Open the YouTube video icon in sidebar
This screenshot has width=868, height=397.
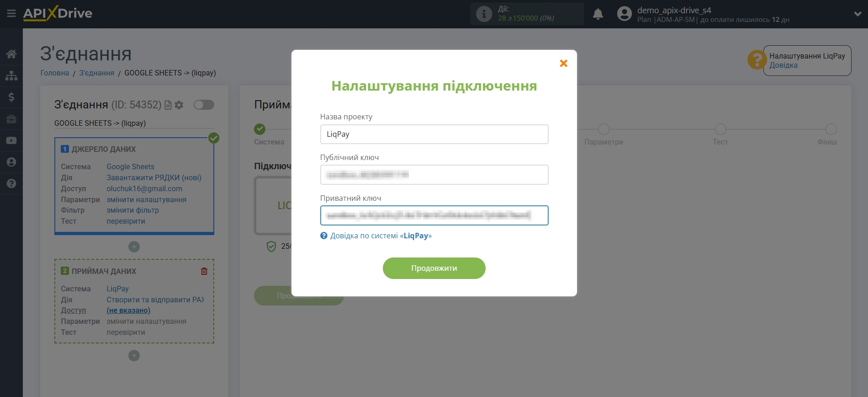[x=11, y=140]
